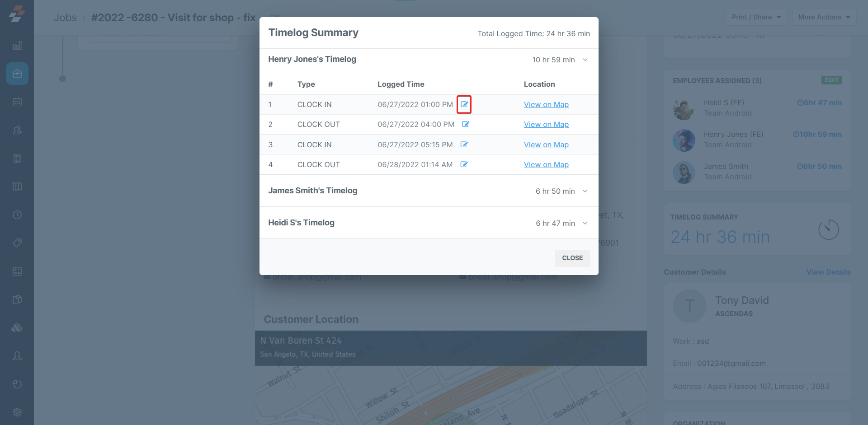Image resolution: width=868 pixels, height=425 pixels.
Task: Expand Heidi S's Timelog section
Action: (585, 223)
